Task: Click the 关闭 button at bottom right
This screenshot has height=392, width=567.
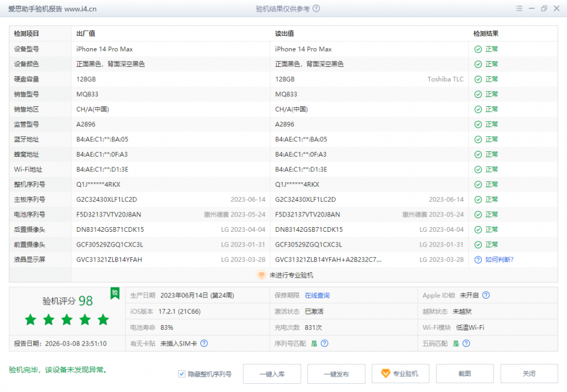Action: (529, 374)
